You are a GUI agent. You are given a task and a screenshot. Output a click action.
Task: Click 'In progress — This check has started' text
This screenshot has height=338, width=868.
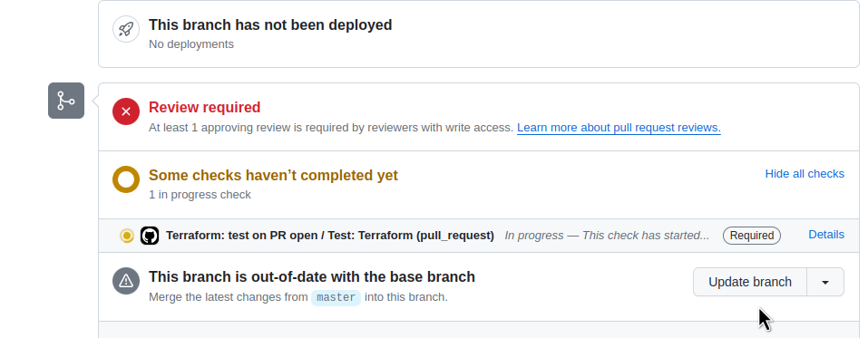point(608,236)
